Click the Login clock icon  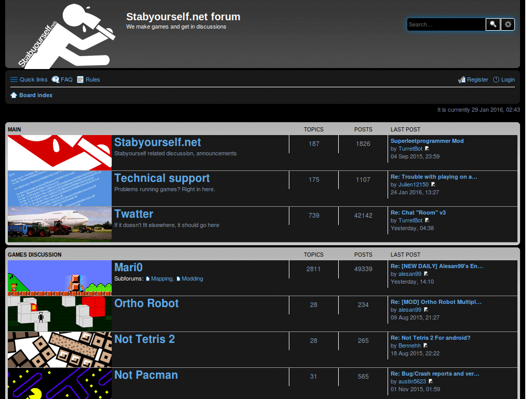(x=497, y=79)
